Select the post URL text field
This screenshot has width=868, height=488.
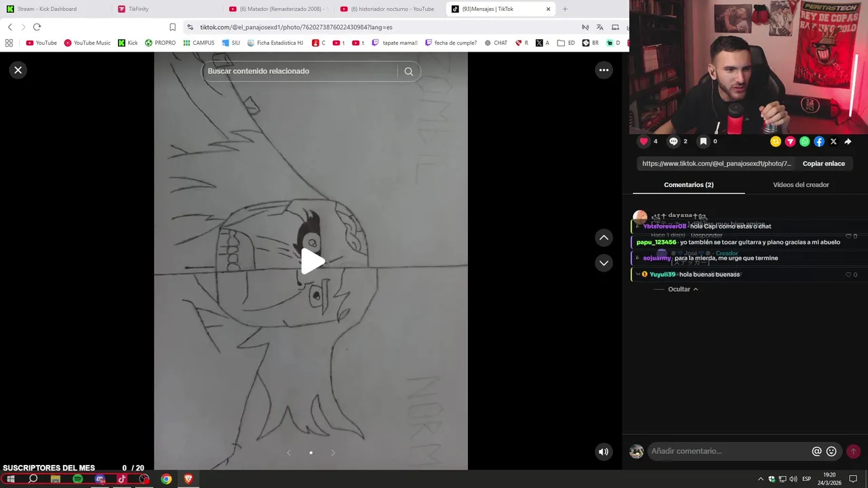coord(716,163)
